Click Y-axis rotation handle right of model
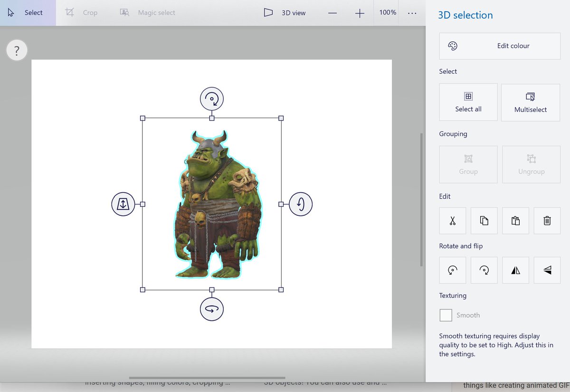Viewport: 570px width, 392px height. (x=301, y=204)
